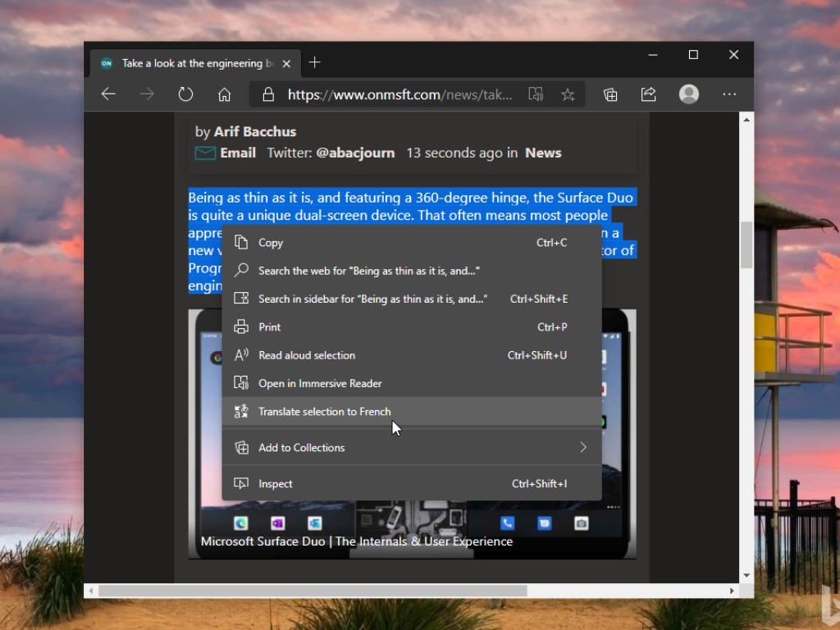This screenshot has height=630, width=840.
Task: Click the camera app icon in video thumbnail
Action: click(582, 523)
